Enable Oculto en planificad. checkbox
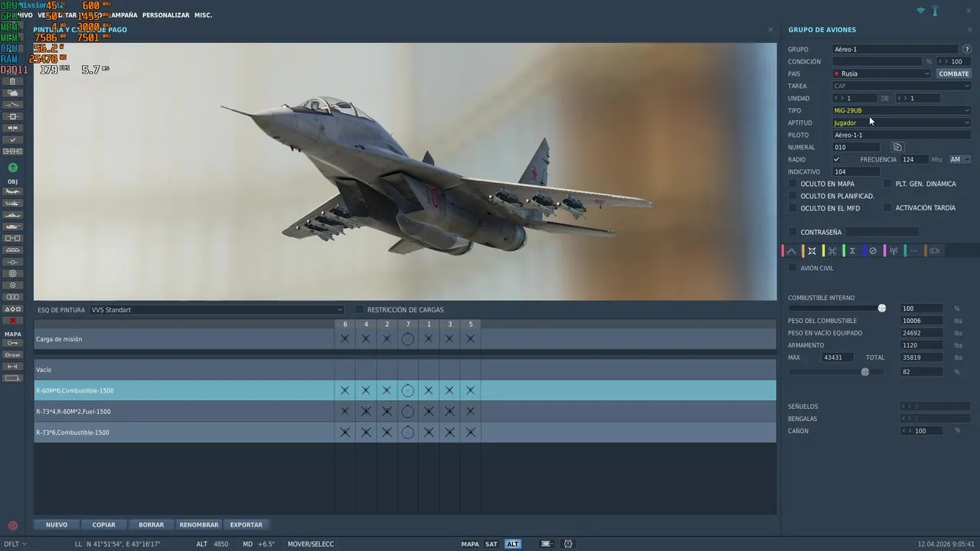 tap(792, 196)
